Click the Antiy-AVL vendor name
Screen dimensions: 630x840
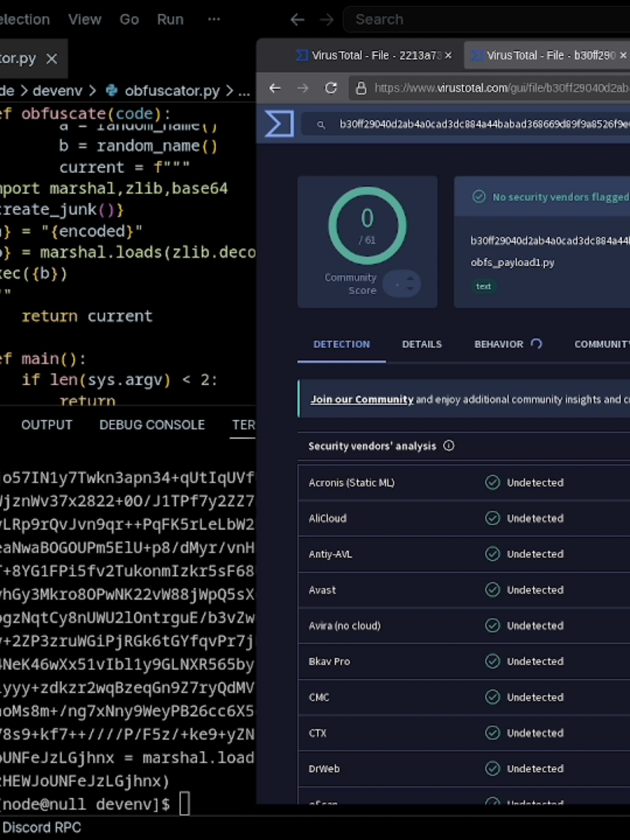click(x=330, y=554)
